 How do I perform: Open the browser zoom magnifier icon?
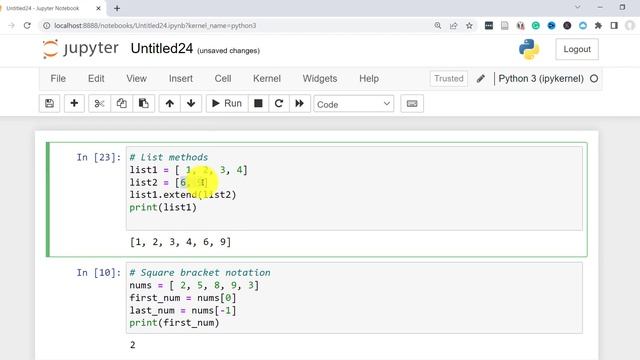coord(438,26)
